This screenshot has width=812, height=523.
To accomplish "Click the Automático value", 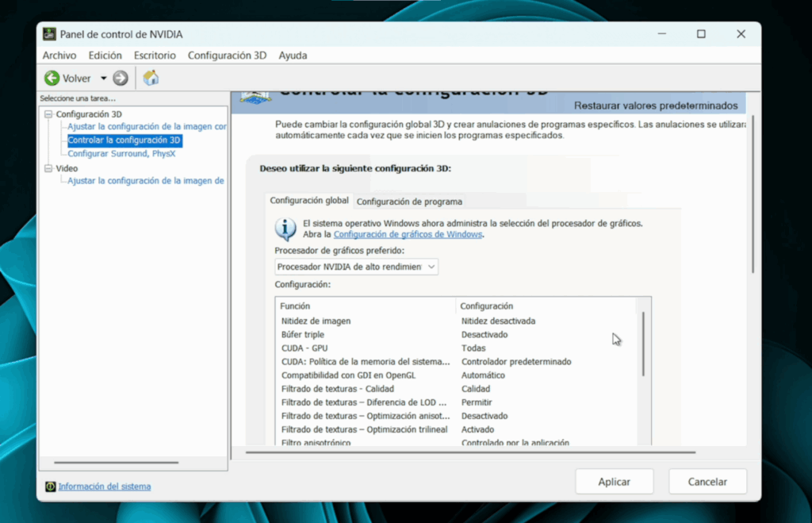I will click(483, 375).
